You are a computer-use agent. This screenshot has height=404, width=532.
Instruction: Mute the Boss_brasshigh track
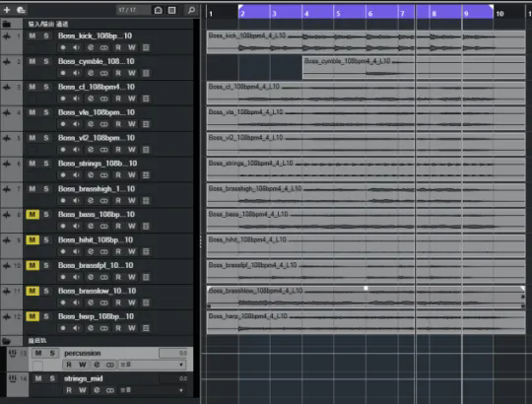pyautogui.click(x=33, y=189)
